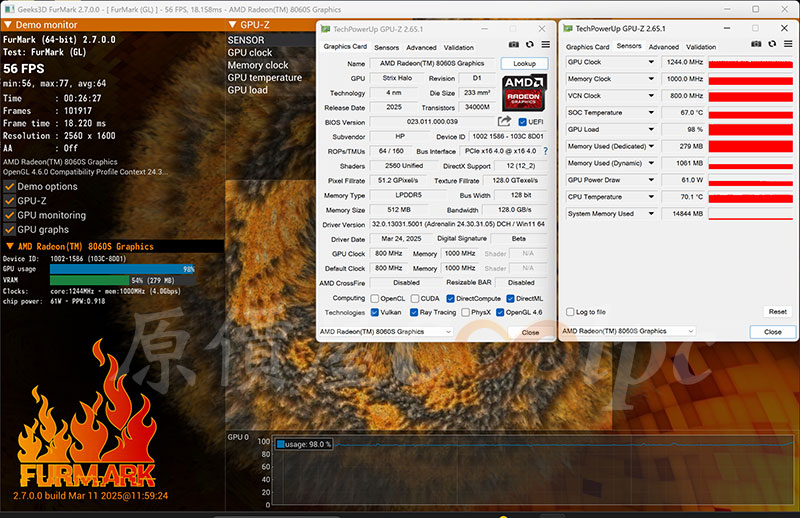
Task: Uncheck the Demo options checkbox
Action: coord(10,186)
